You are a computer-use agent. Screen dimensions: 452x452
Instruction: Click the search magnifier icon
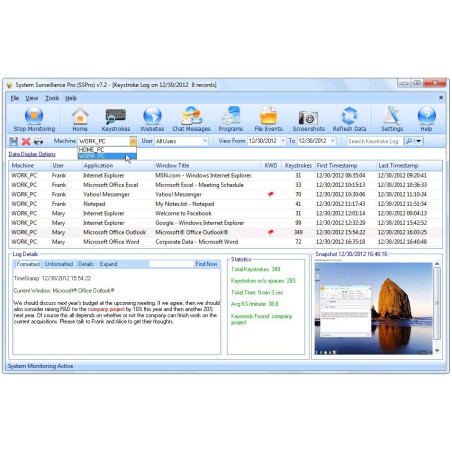[x=409, y=141]
